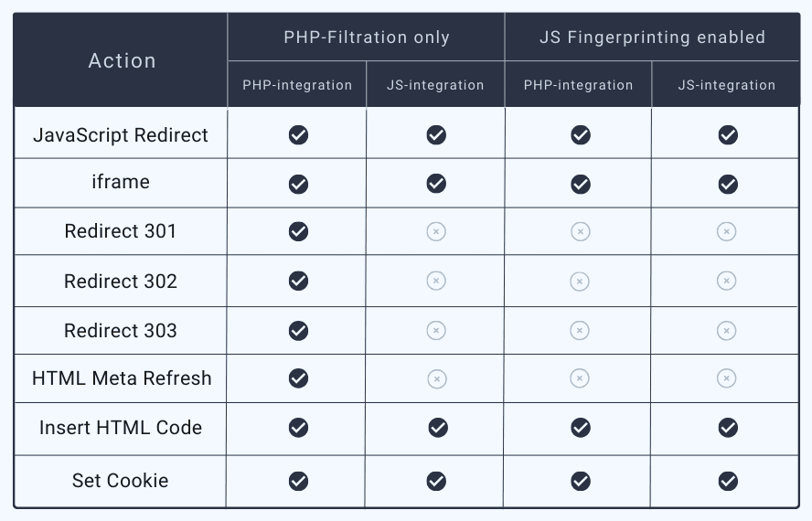Click the HTML Meta Refresh checkmark icon

pos(298,378)
